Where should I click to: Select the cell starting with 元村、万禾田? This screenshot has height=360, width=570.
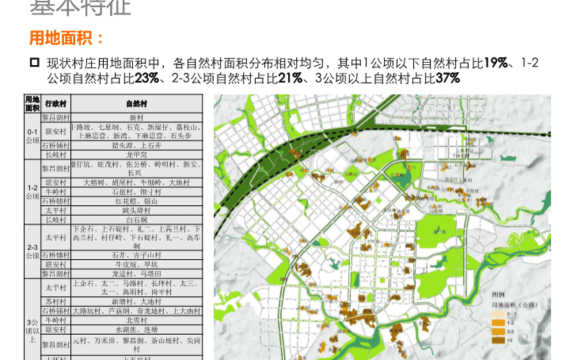pyautogui.click(x=137, y=345)
